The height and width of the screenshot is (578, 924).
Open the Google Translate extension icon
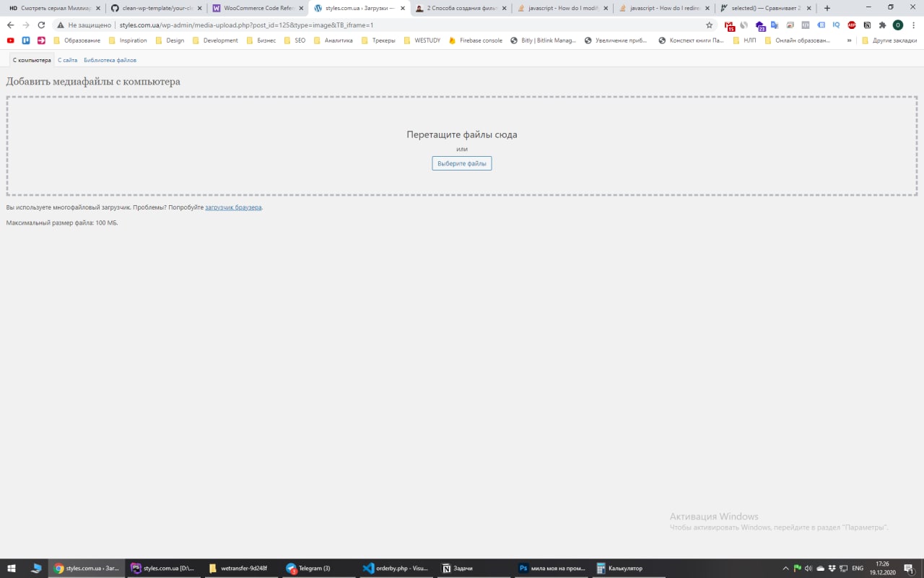click(x=775, y=25)
